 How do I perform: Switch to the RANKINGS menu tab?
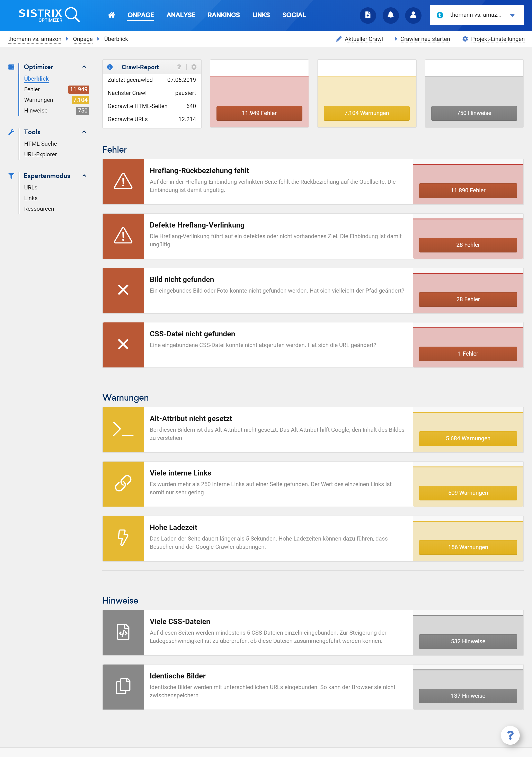point(223,15)
